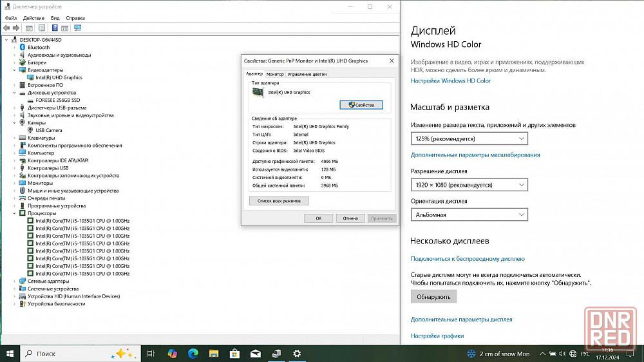Viewport: 644px width, 362px height.
Task: Switch to the Монитор tab
Action: pos(275,74)
